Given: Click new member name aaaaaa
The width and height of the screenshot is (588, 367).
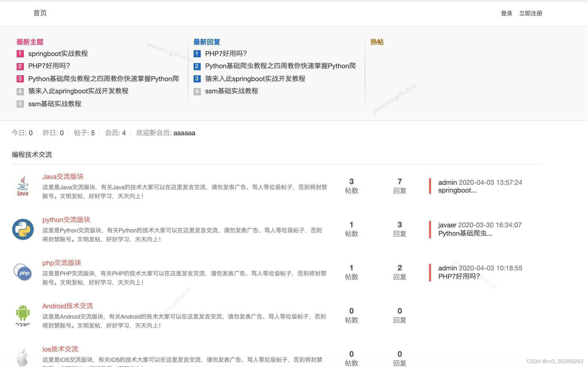Looking at the screenshot, I should (x=184, y=133).
